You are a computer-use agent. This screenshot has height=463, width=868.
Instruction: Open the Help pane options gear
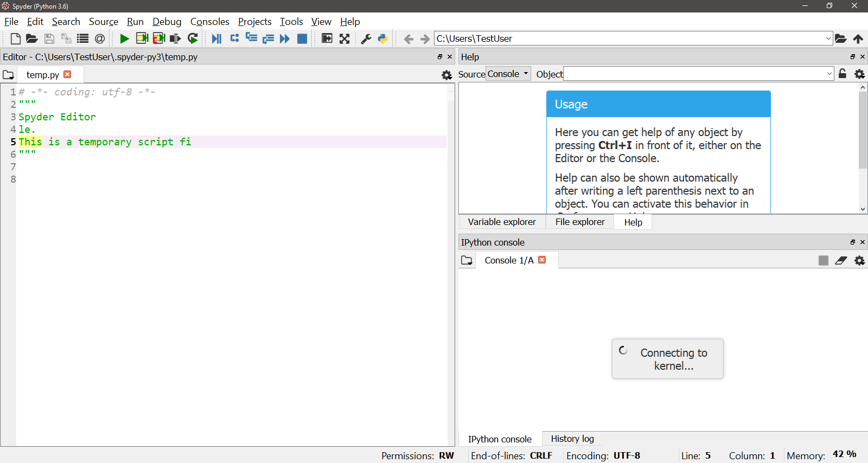click(860, 74)
